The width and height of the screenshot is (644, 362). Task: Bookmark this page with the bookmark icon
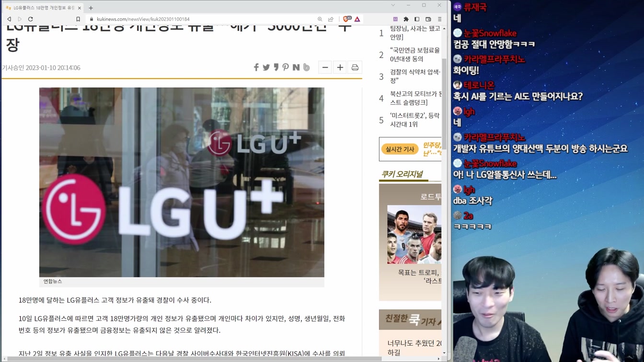point(78,19)
